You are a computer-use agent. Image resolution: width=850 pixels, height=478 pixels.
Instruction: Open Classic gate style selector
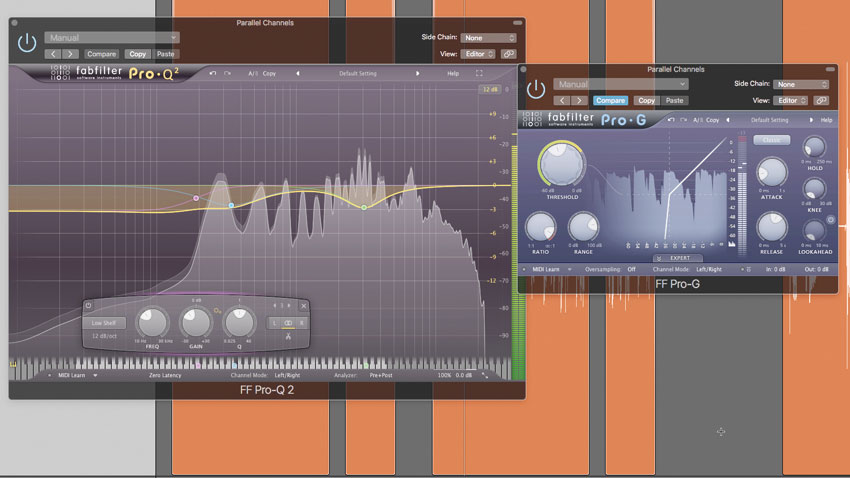pos(771,140)
